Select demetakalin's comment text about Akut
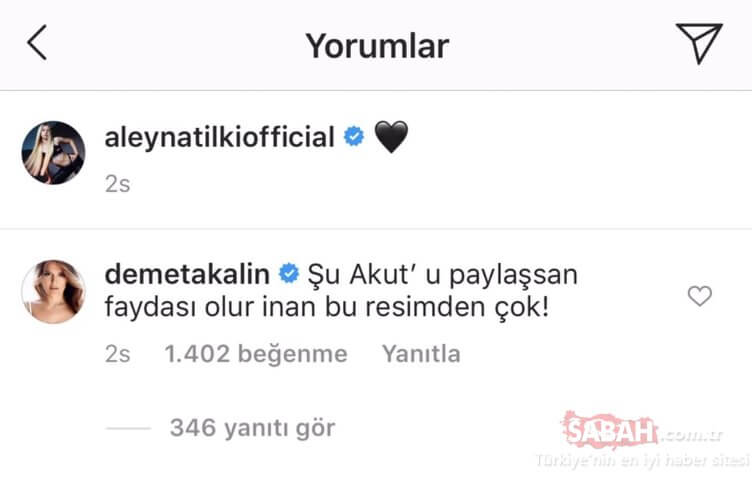 point(341,291)
